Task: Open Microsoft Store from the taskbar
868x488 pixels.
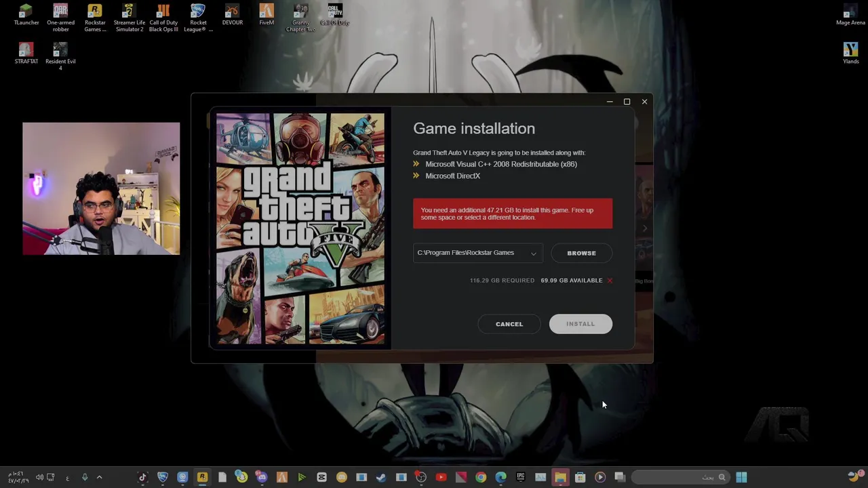Action: [580, 477]
